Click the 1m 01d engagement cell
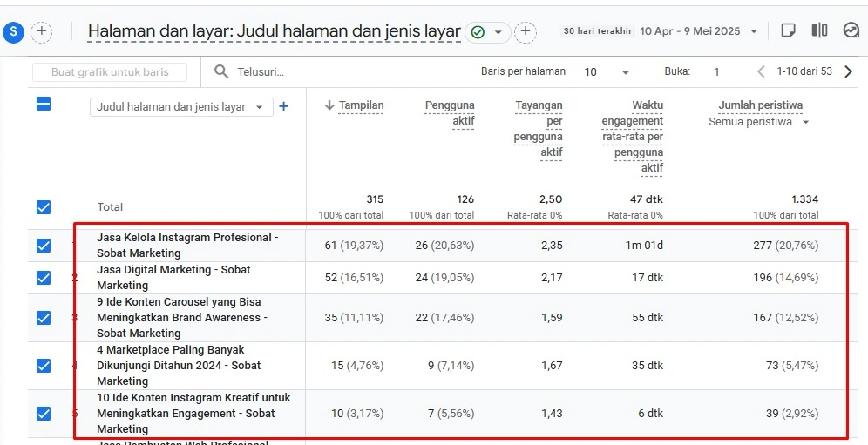This screenshot has height=445, width=868. (644, 246)
